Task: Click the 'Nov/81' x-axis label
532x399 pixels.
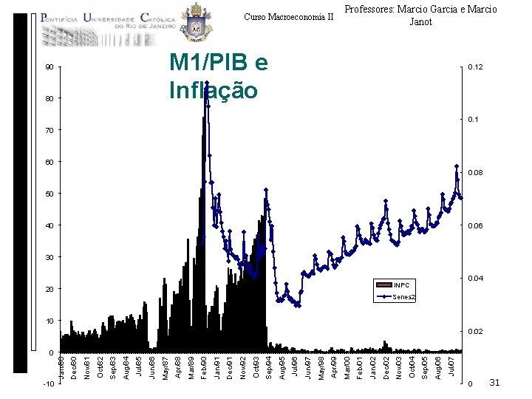Action: (x=87, y=367)
